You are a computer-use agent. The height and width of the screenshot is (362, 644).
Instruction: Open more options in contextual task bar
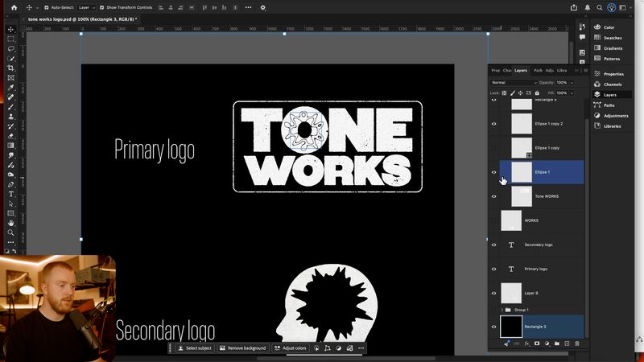point(361,348)
